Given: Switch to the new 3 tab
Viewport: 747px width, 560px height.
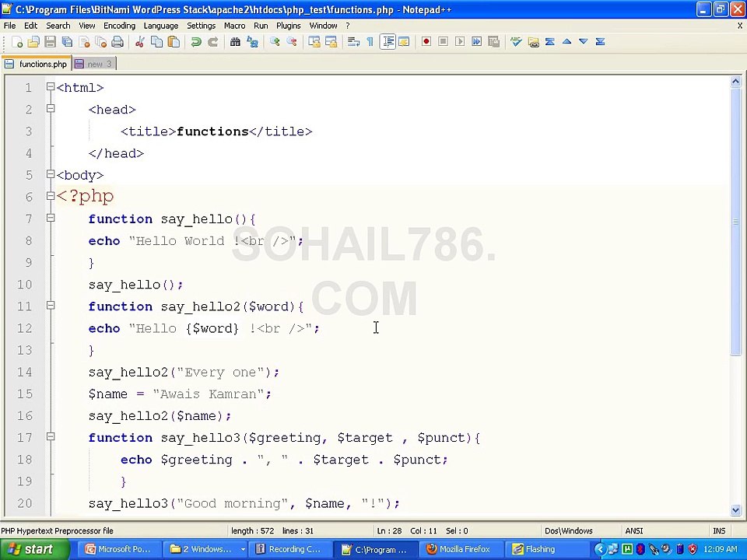Looking at the screenshot, I should point(94,64).
